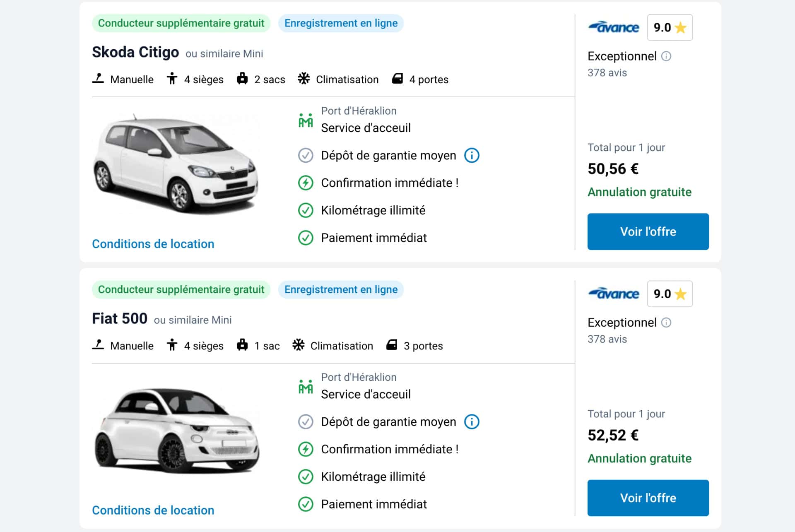The height and width of the screenshot is (532, 795).
Task: Open the Exceptionnel rating info tooltip for Fiat 500
Action: coord(667,323)
